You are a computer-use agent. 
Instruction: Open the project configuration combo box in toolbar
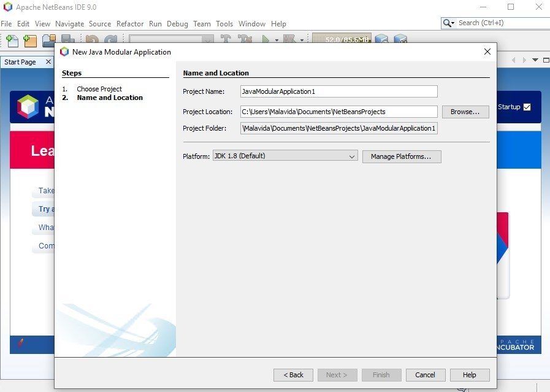(x=171, y=39)
